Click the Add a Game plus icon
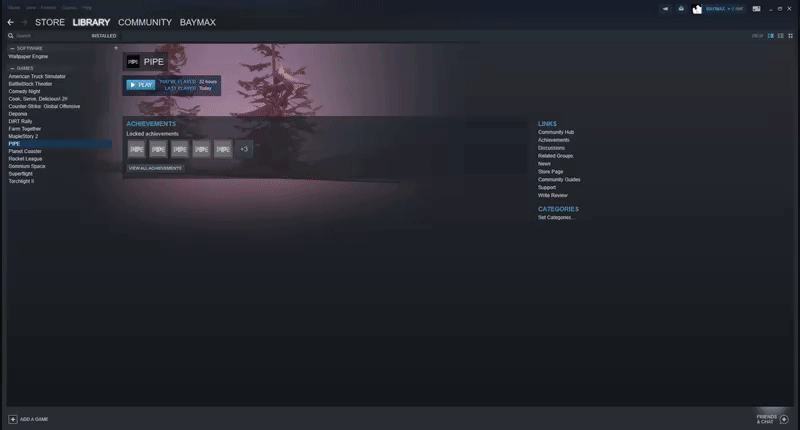 (x=13, y=419)
